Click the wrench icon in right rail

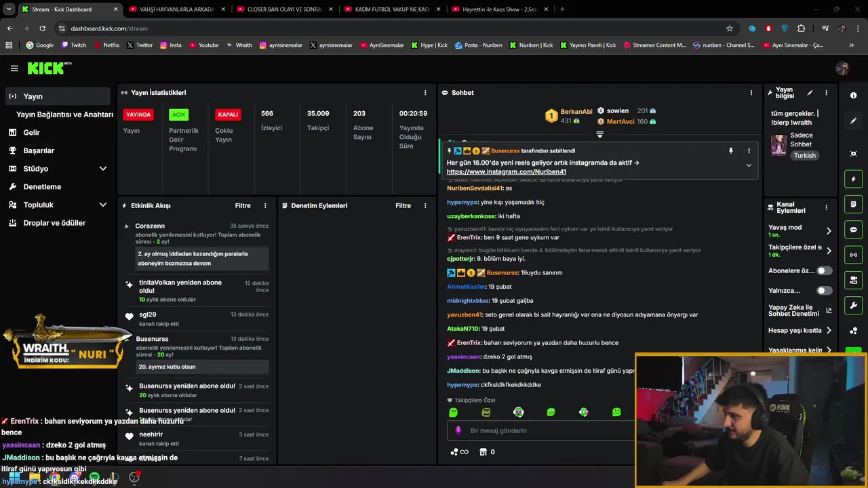[x=853, y=306]
